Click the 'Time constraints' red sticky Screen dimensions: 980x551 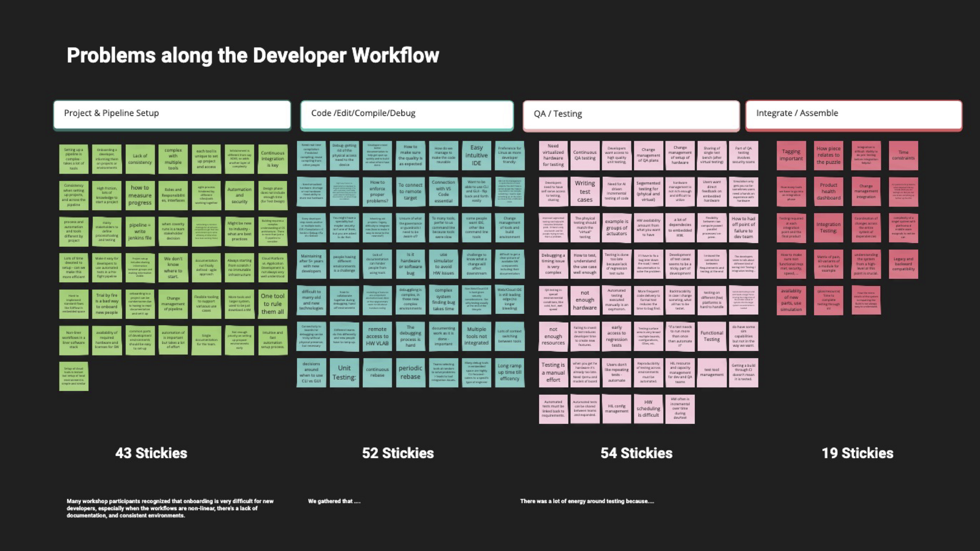point(903,155)
